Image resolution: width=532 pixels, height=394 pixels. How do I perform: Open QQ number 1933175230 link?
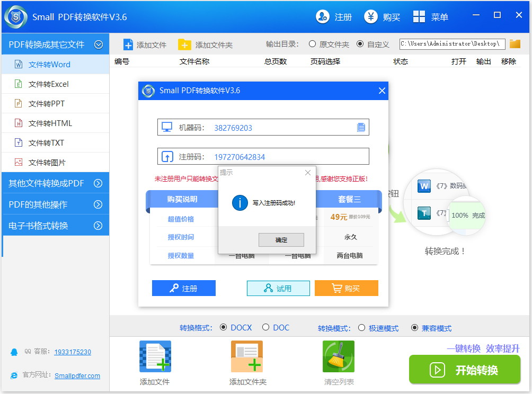[x=73, y=352]
